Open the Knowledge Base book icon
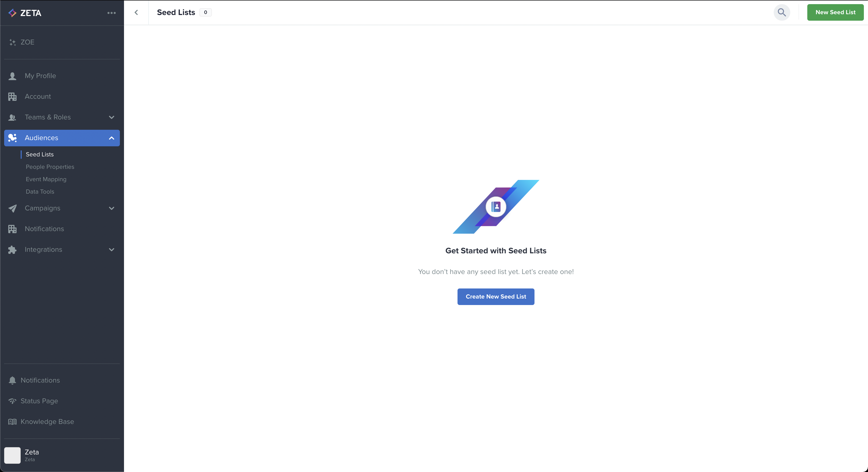 [x=12, y=422]
